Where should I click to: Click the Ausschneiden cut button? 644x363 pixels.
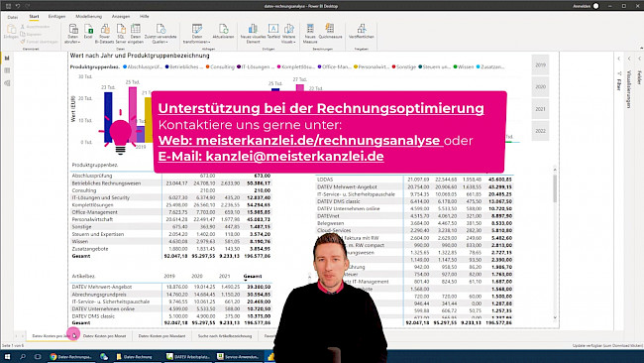point(36,27)
